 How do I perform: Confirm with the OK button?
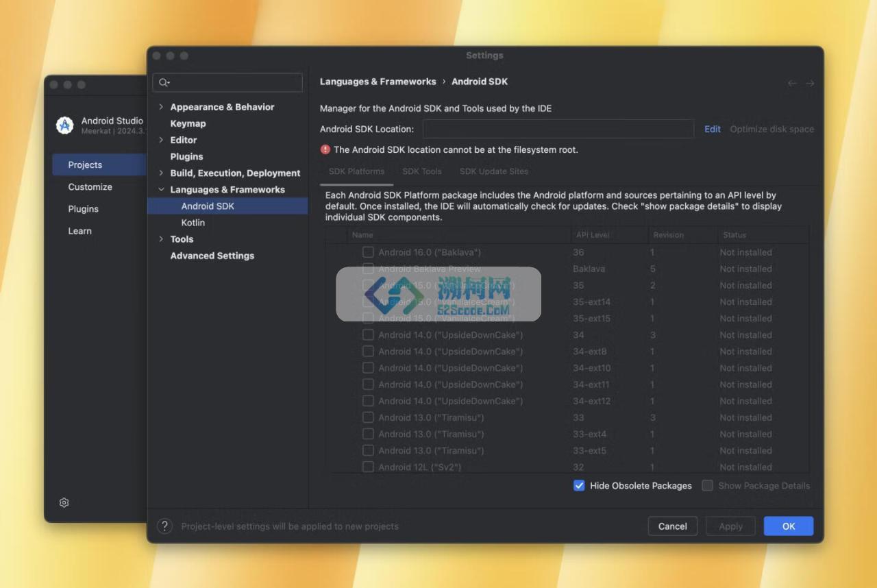click(789, 526)
